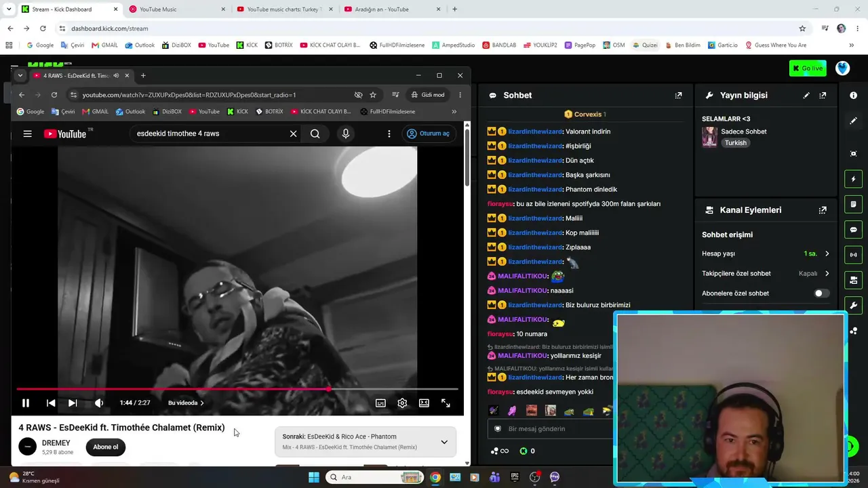
Task: Open Kick profile avatar menu
Action: coord(842,68)
